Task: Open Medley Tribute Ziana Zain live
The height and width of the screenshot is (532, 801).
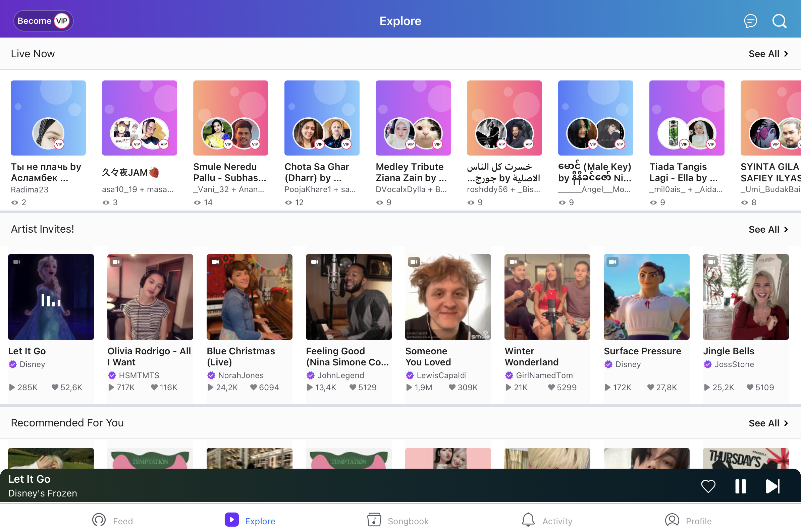Action: pyautogui.click(x=413, y=118)
